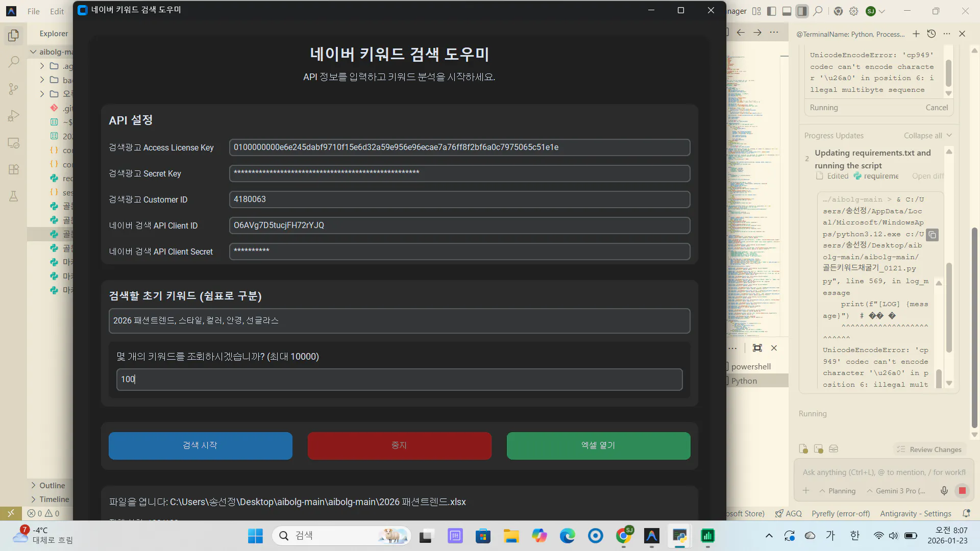Click the microphone icon in chat input
This screenshot has height=551, width=980.
point(944,491)
